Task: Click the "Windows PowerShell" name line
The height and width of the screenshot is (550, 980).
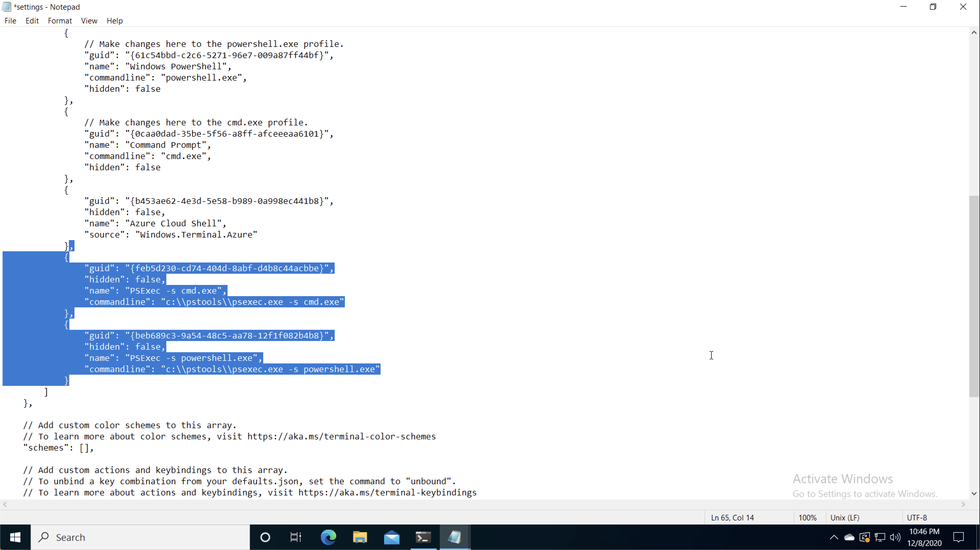Action: coord(158,67)
